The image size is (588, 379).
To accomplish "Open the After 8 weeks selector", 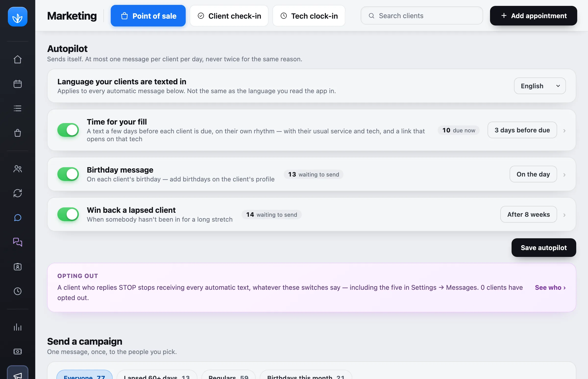I will 528,214.
